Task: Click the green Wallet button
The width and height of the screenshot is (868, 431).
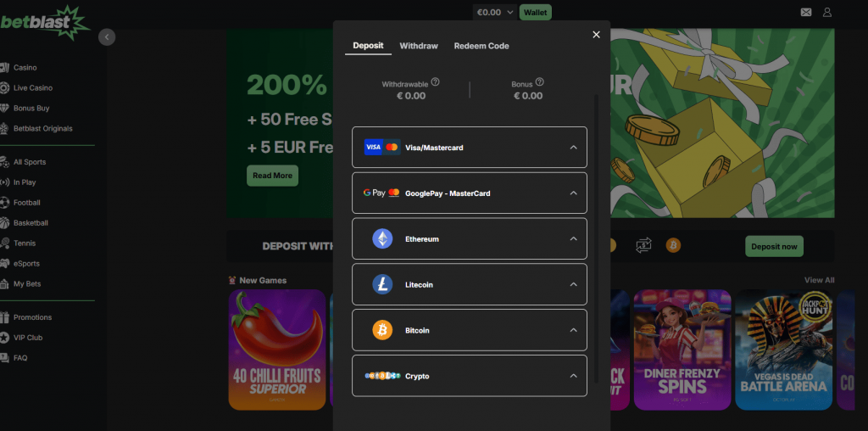Action: (536, 12)
